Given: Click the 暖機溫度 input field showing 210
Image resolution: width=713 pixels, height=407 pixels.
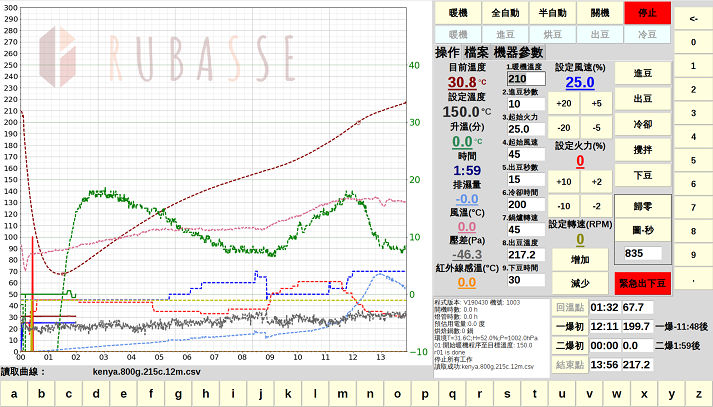Looking at the screenshot, I should [x=525, y=79].
